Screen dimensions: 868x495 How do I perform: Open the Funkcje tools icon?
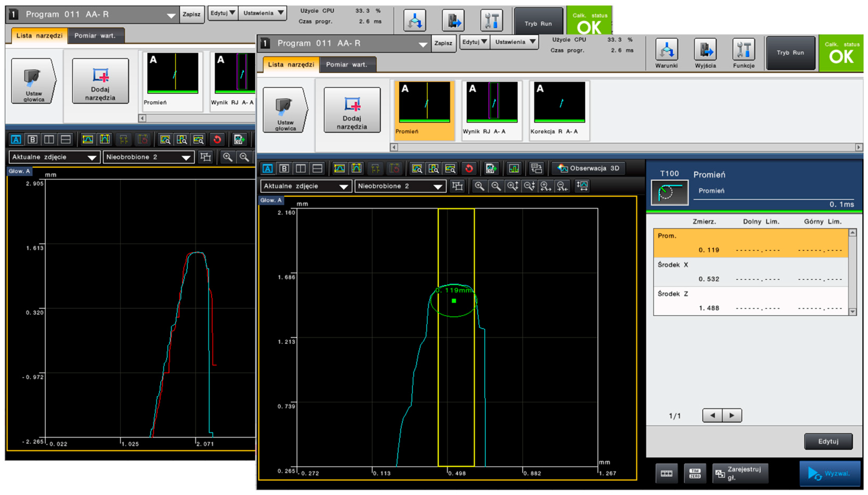click(744, 50)
